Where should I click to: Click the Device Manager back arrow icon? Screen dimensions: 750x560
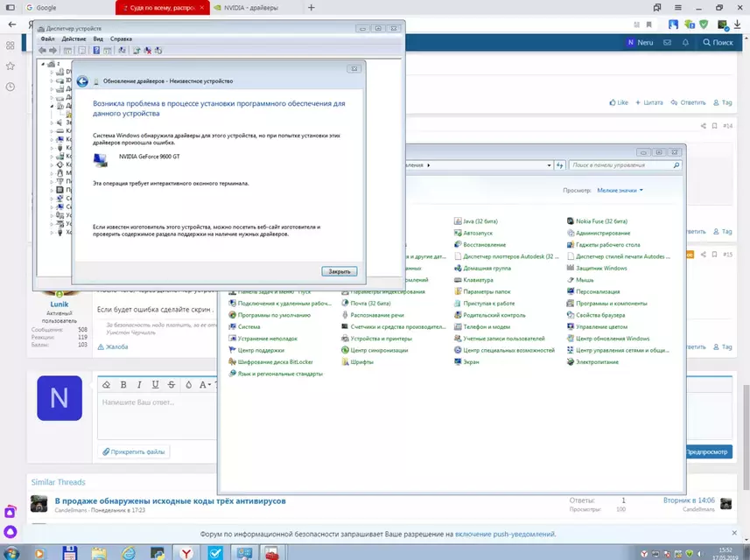point(42,50)
